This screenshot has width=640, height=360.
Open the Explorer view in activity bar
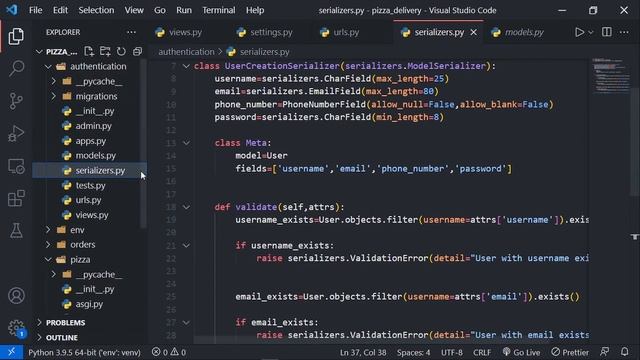[x=16, y=36]
